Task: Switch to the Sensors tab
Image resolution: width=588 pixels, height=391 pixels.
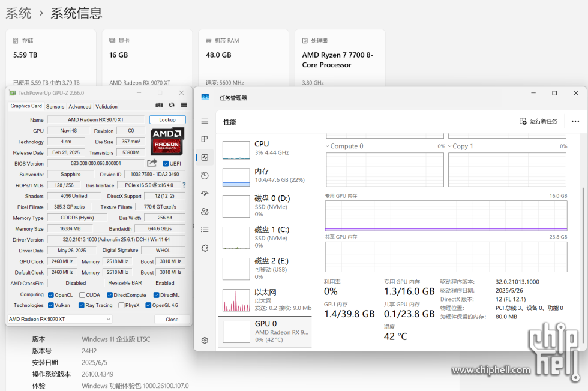Action: (55, 107)
